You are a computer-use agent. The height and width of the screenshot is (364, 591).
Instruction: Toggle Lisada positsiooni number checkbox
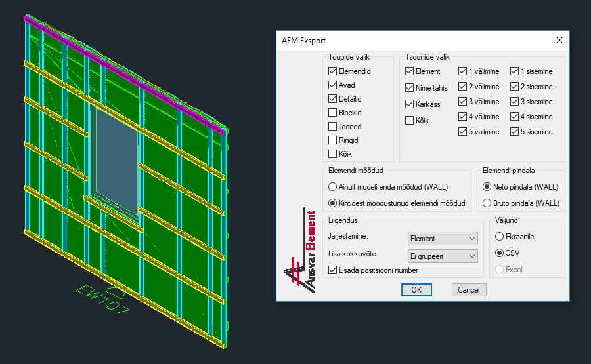(332, 270)
